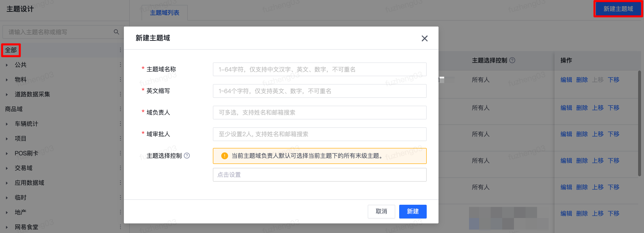Expand the 网易食堂 tree node
This screenshot has height=233, width=644.
click(7, 227)
